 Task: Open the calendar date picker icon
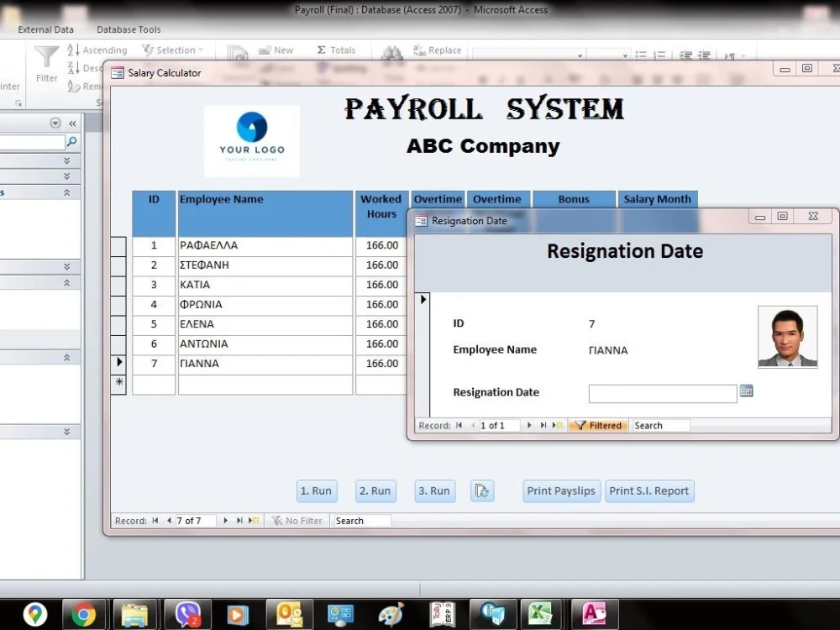tap(746, 391)
